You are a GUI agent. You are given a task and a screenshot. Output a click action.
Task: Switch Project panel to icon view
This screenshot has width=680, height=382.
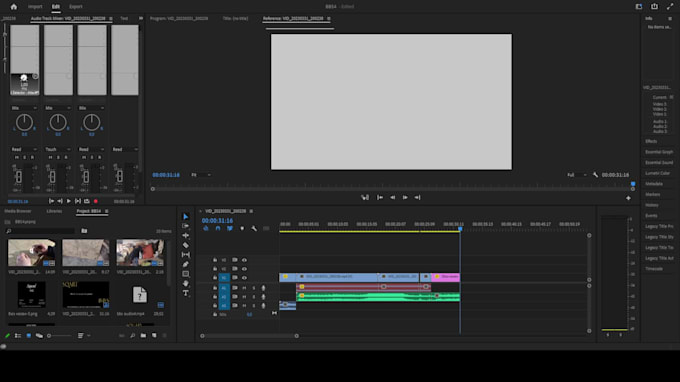coord(29,336)
